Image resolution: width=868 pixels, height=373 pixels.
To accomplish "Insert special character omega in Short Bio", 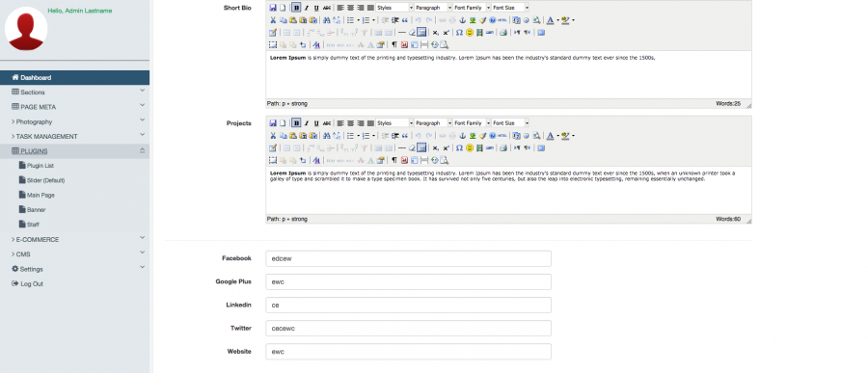I will (x=459, y=32).
